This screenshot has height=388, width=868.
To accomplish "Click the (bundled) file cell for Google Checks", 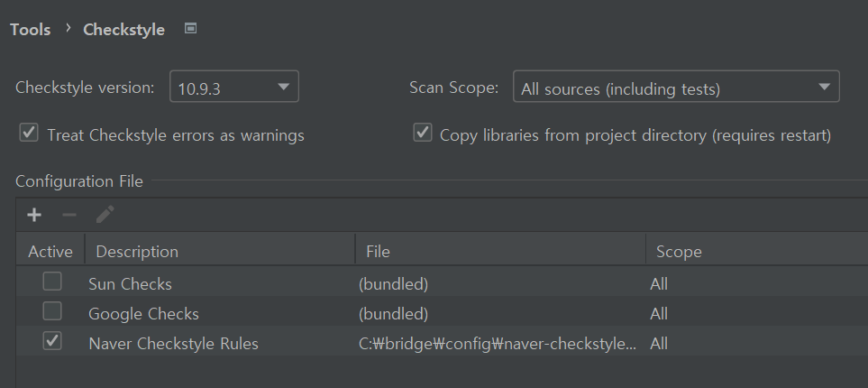I will pyautogui.click(x=394, y=314).
